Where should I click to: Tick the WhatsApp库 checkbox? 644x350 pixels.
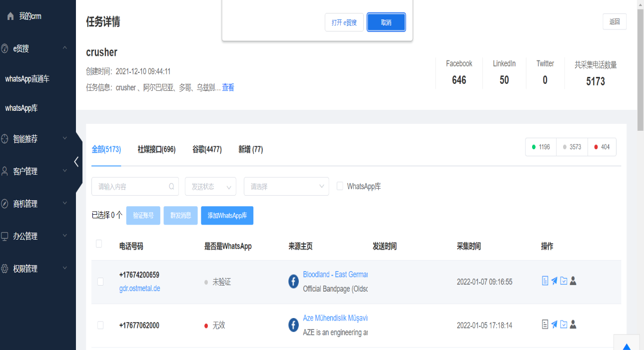pos(340,186)
